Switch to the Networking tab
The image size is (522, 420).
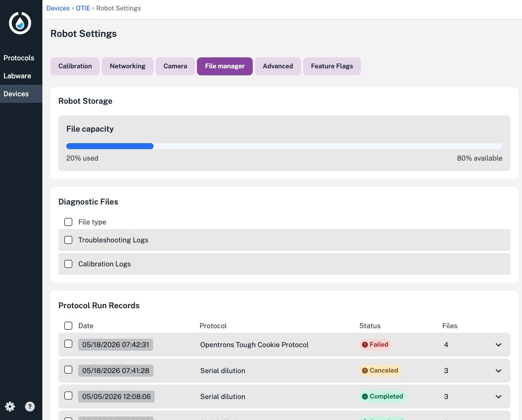128,66
